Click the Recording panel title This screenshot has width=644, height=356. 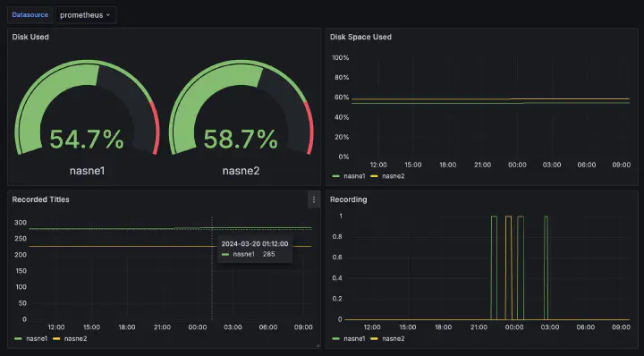[x=348, y=199]
